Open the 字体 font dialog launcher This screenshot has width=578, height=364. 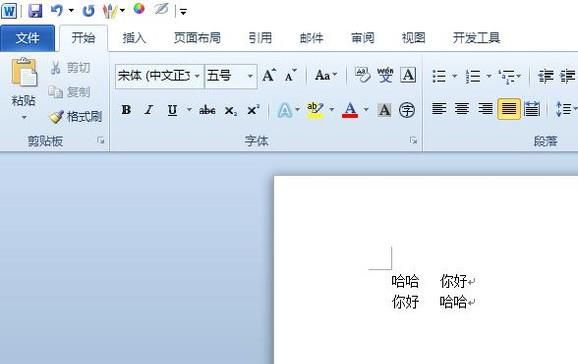413,140
